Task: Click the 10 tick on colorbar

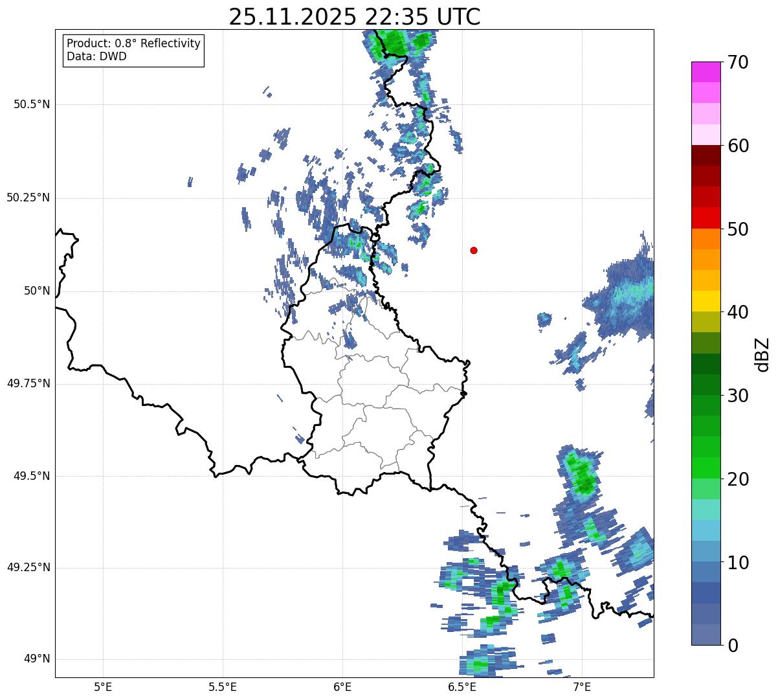Action: tap(739, 562)
